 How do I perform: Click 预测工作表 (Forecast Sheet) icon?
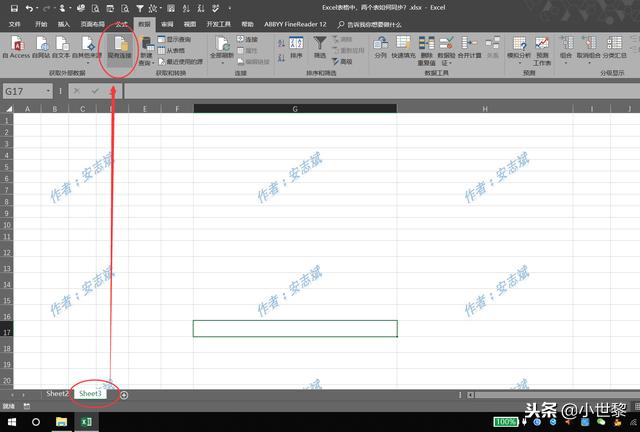[542, 51]
